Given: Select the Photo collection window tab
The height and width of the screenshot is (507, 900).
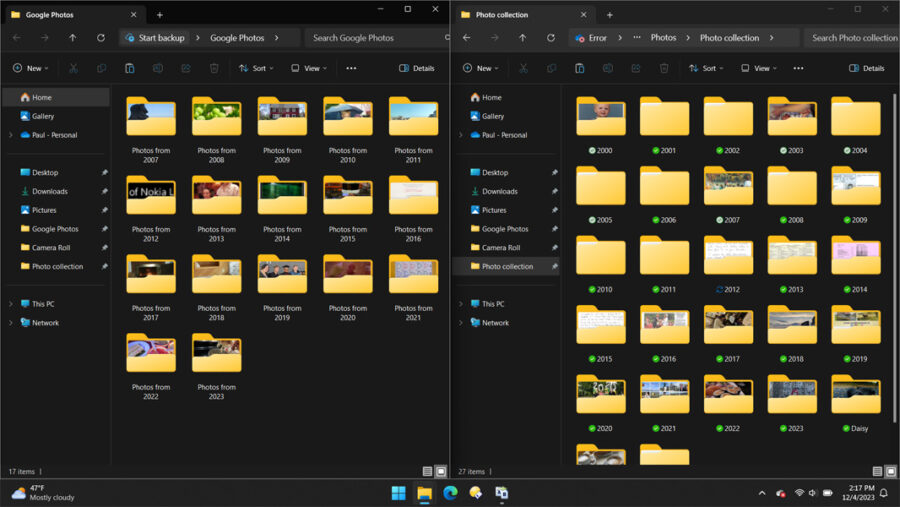Looking at the screenshot, I should 525,15.
